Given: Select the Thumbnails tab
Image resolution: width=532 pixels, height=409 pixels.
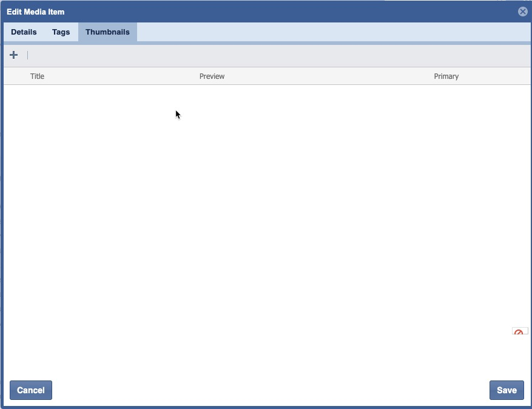Looking at the screenshot, I should [107, 32].
